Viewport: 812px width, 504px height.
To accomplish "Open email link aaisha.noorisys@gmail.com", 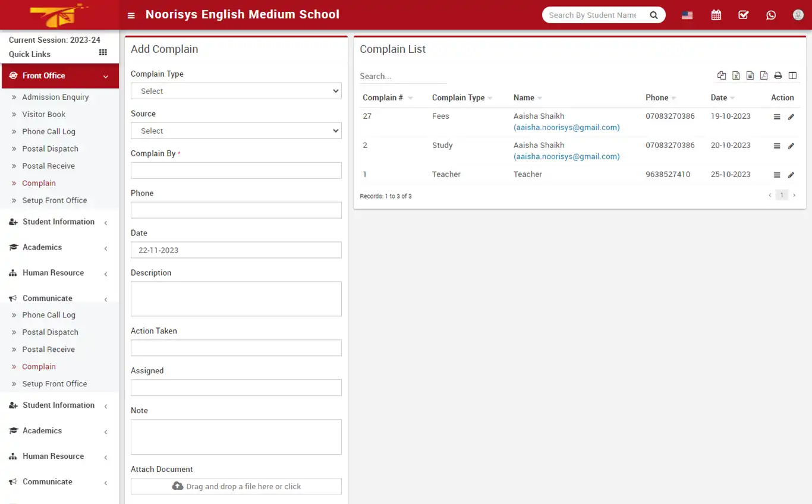I will point(566,127).
